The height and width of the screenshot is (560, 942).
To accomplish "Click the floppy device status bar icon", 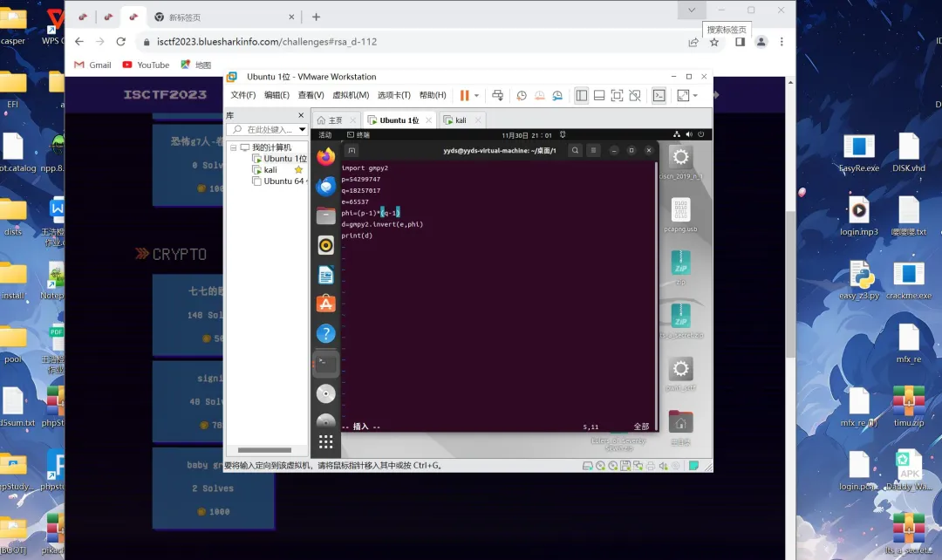I will coord(625,466).
